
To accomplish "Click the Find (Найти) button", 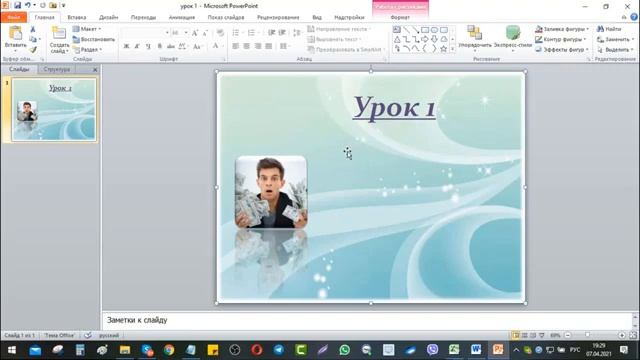I will (609, 29).
